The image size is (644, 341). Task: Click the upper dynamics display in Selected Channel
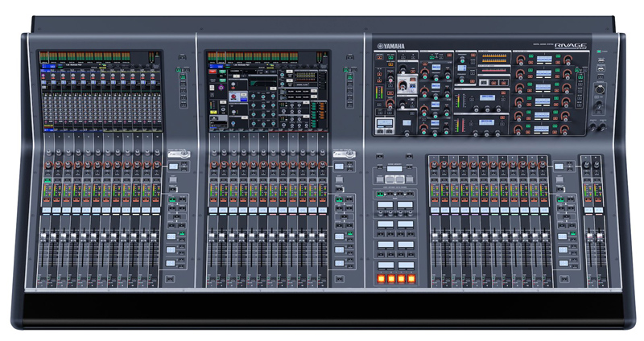[486, 97]
